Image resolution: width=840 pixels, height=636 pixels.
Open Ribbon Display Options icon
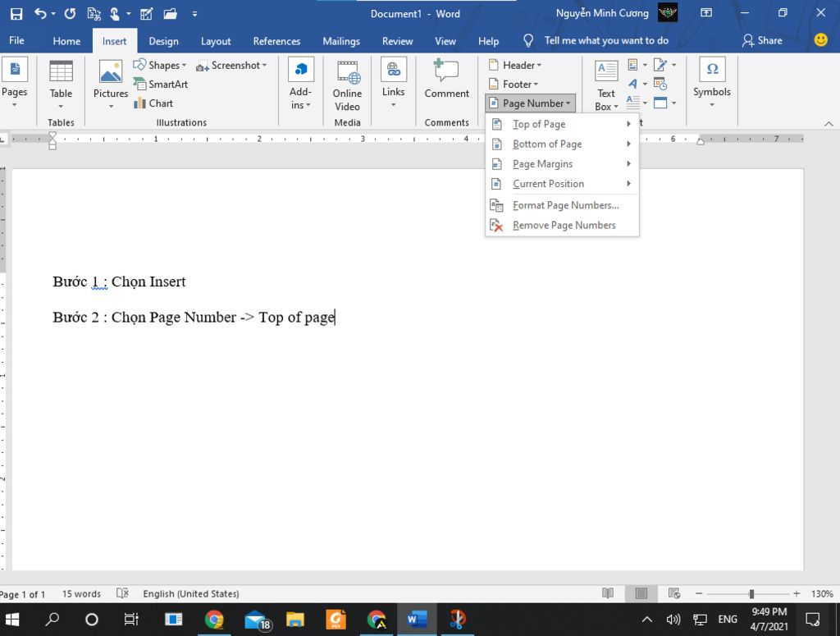click(x=706, y=13)
